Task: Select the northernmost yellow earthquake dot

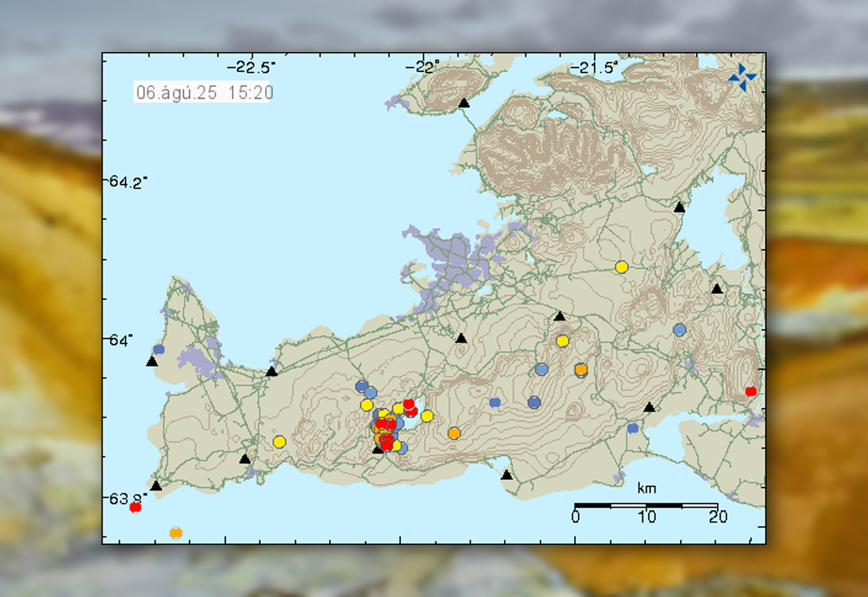Action: point(622,267)
